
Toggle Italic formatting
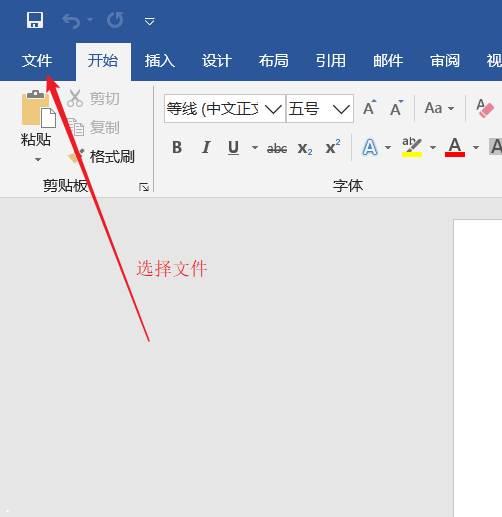206,147
